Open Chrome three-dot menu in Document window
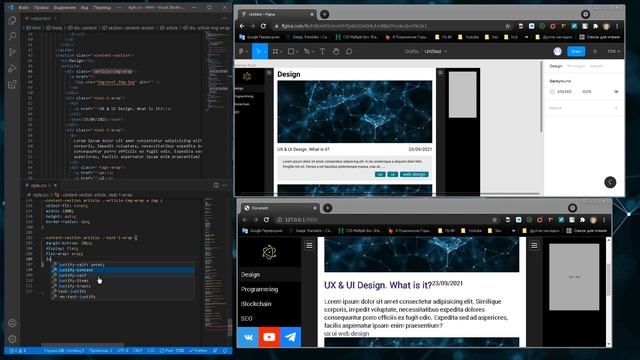The height and width of the screenshot is (360, 640). click(x=604, y=220)
